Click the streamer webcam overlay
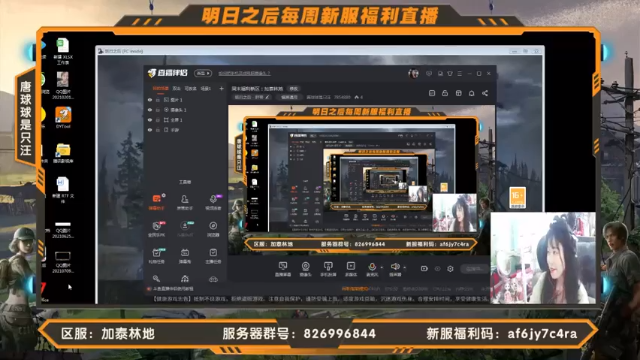The width and height of the screenshot is (640, 360). [543, 258]
